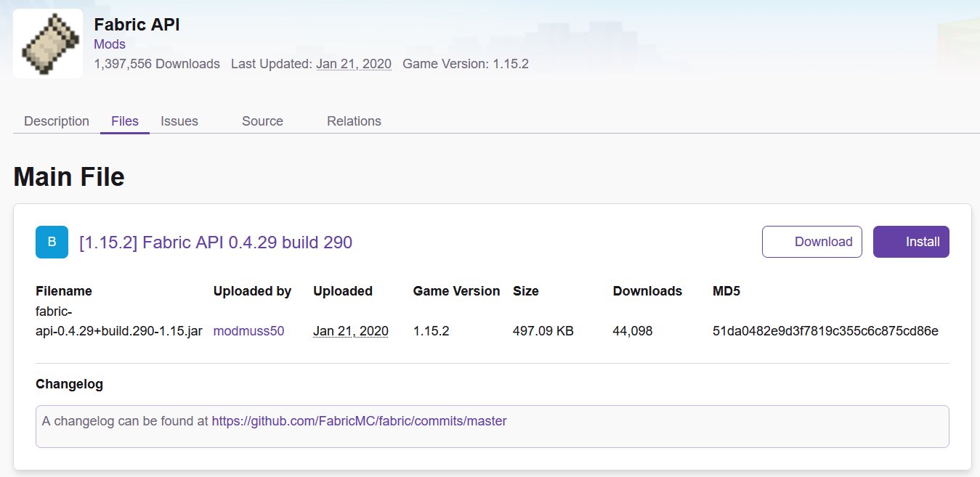
Task: Click the Last Updated date in header
Action: tap(353, 64)
